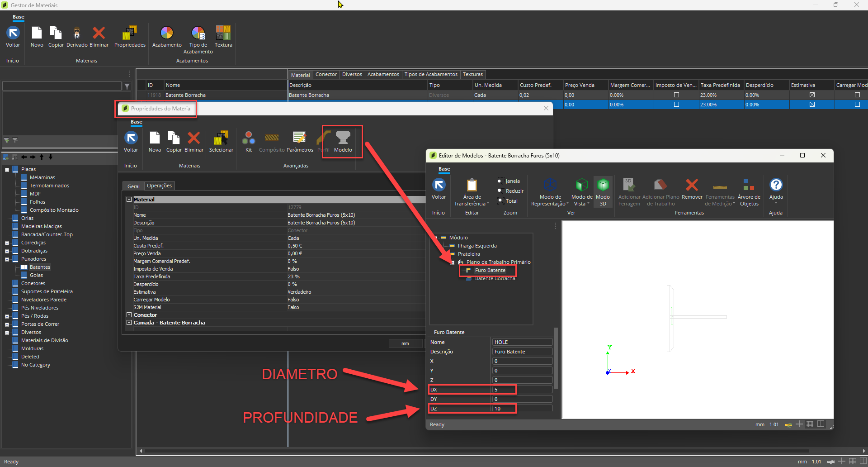
Task: Open Textura in the main ribbon
Action: tap(223, 33)
